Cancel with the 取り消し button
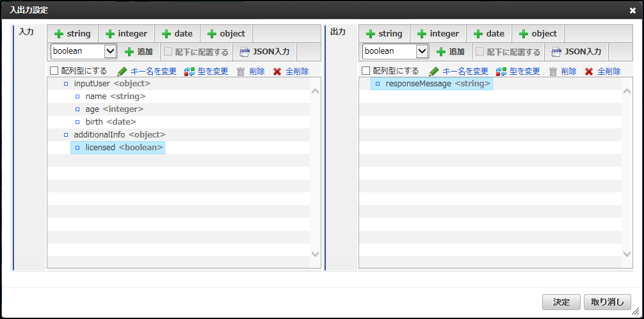The width and height of the screenshot is (644, 319). click(608, 302)
